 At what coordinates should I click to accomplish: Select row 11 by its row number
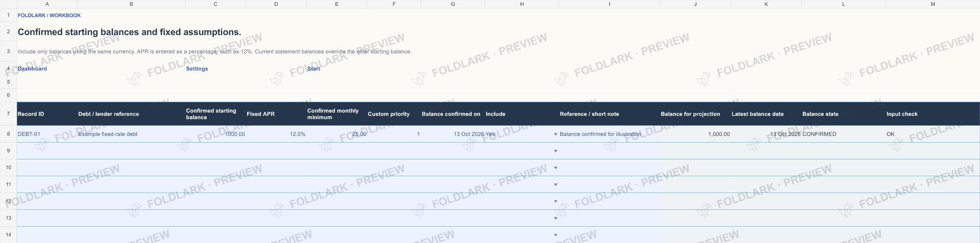coord(8,185)
